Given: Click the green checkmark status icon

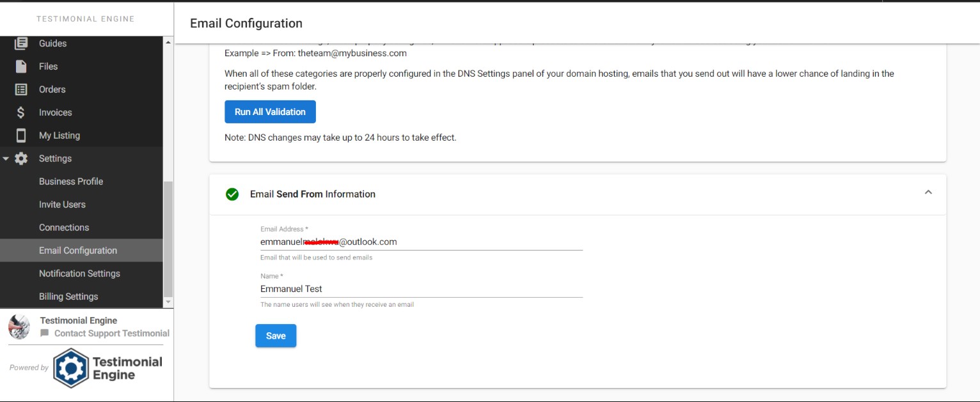Looking at the screenshot, I should 232,194.
